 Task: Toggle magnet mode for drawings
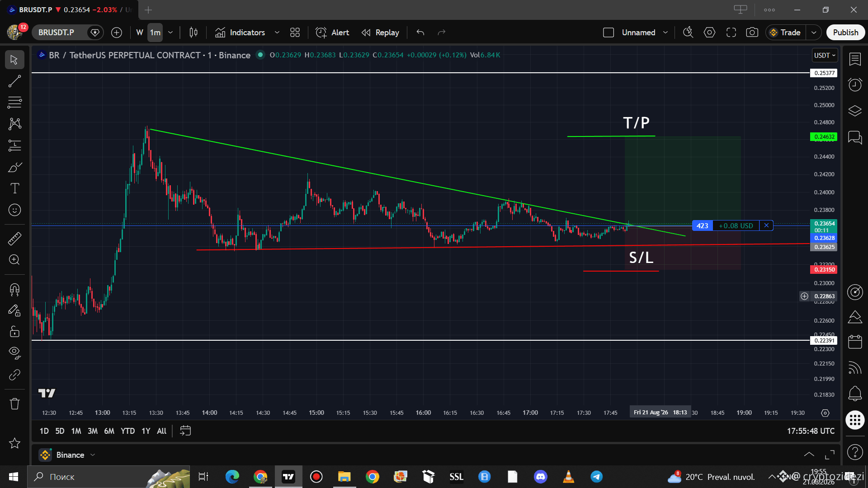point(14,289)
